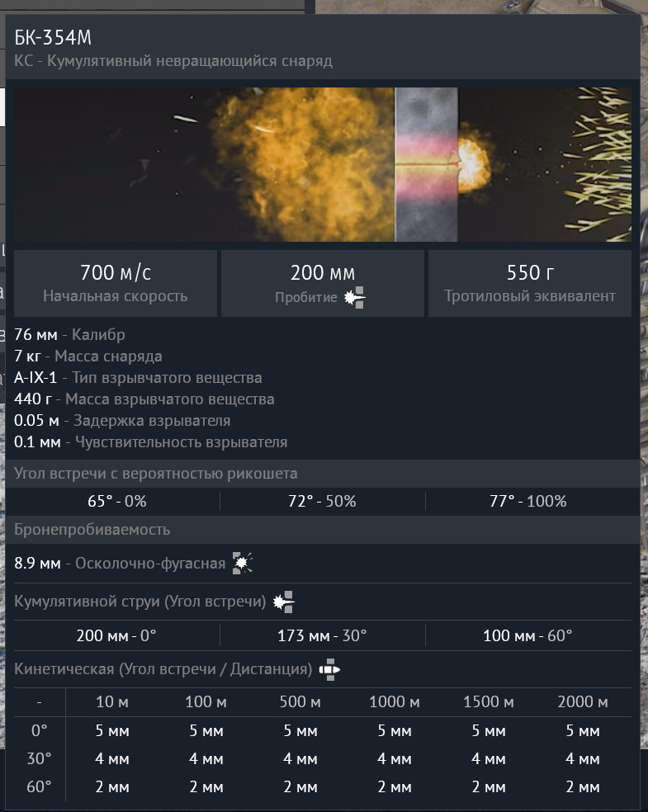Click the penetration icon beside Пробитие
The height and width of the screenshot is (812, 648).
pos(355,298)
